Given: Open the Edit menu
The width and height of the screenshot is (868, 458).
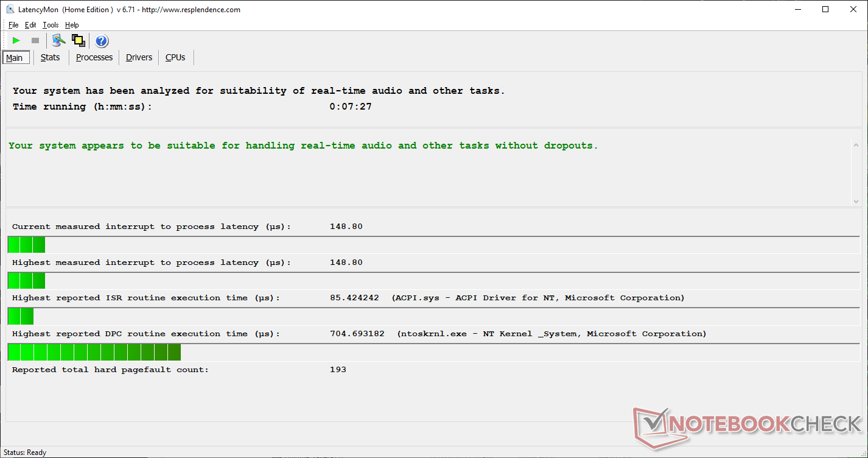Looking at the screenshot, I should [30, 25].
